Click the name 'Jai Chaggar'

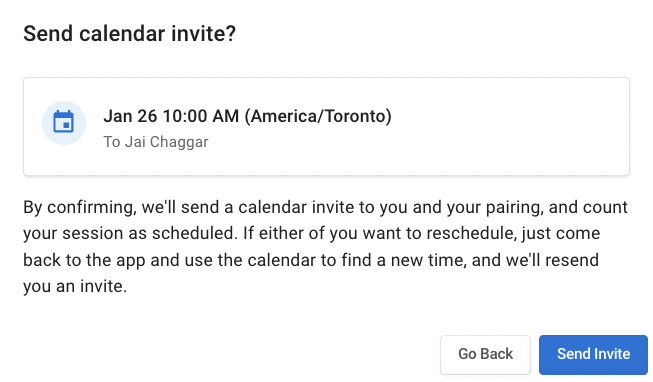click(x=167, y=142)
